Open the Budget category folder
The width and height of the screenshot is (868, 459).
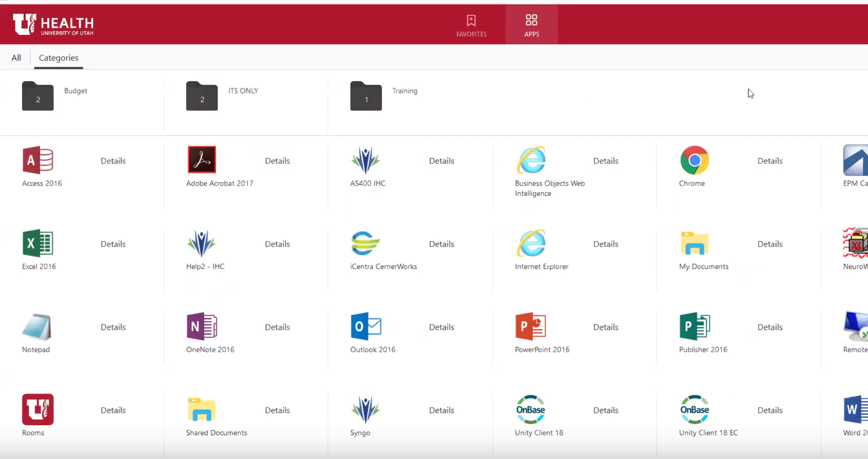(x=38, y=96)
